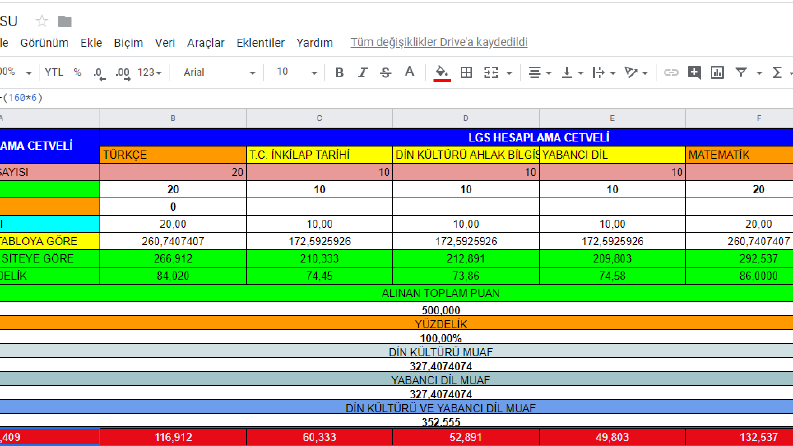Open the Biçim menu
793x446 pixels.
[128, 43]
